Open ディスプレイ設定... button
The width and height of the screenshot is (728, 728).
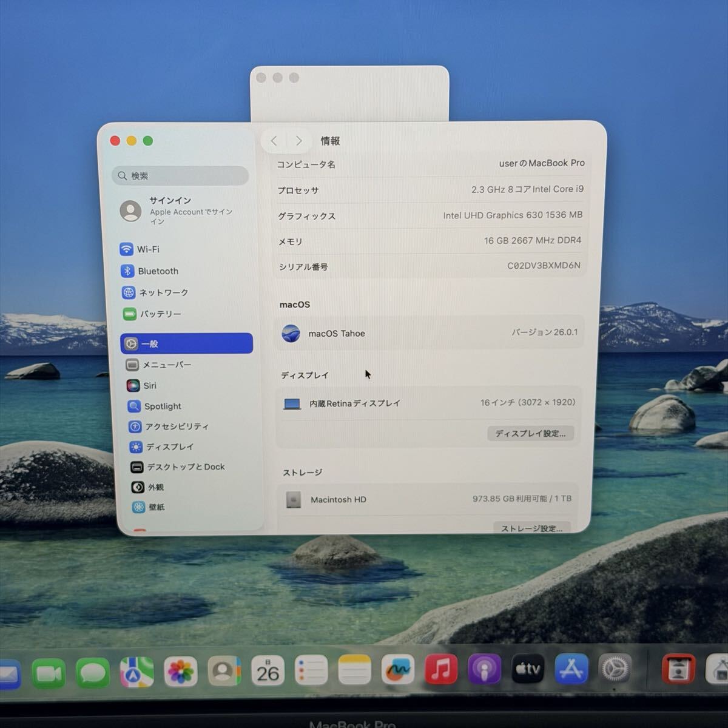coord(530,433)
